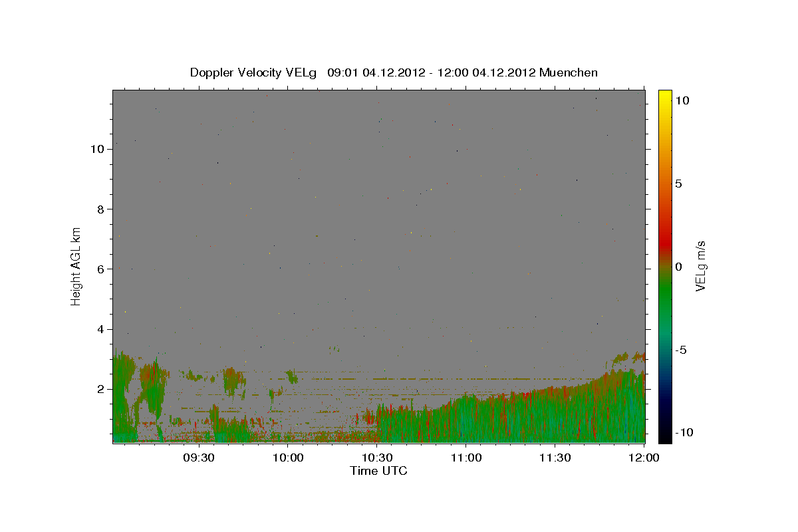Image resolution: width=798 pixels, height=532 pixels.
Task: Click the 'VELg m/s' colorbar label
Action: 700,266
